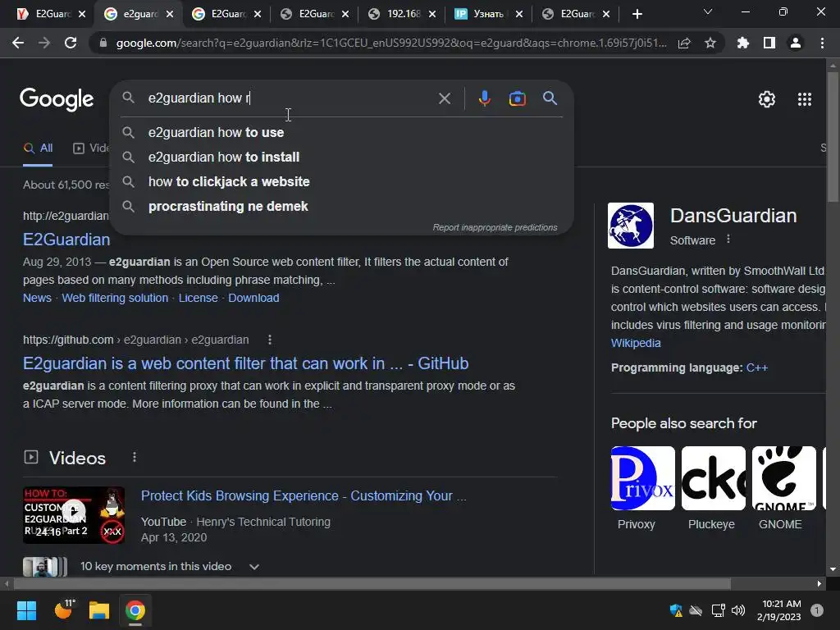The width and height of the screenshot is (840, 630).
Task: Bookmark this page with star icon
Action: pyautogui.click(x=710, y=43)
